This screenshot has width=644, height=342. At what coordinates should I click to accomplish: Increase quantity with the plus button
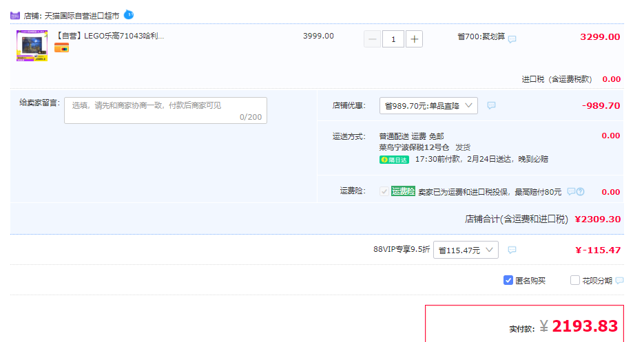pyautogui.click(x=414, y=39)
